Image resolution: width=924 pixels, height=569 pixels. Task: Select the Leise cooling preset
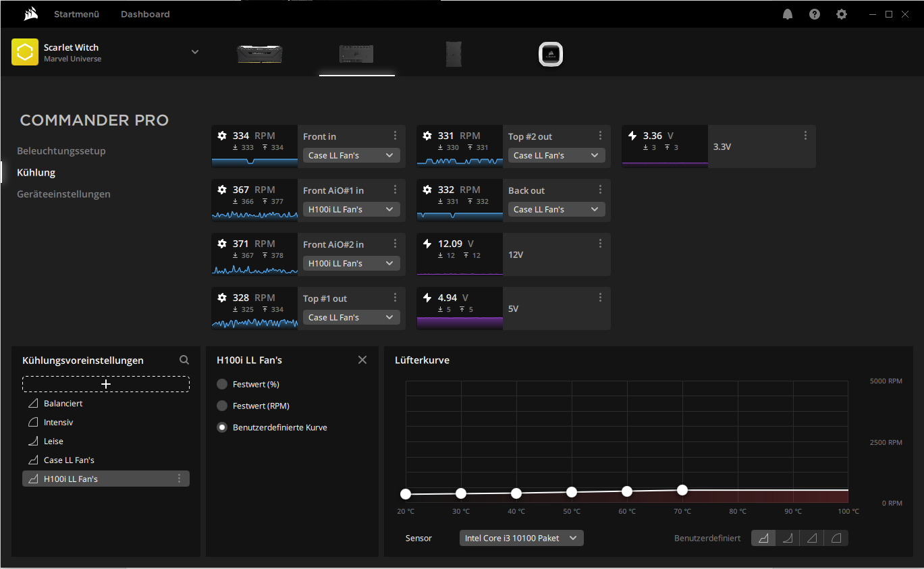pos(106,441)
